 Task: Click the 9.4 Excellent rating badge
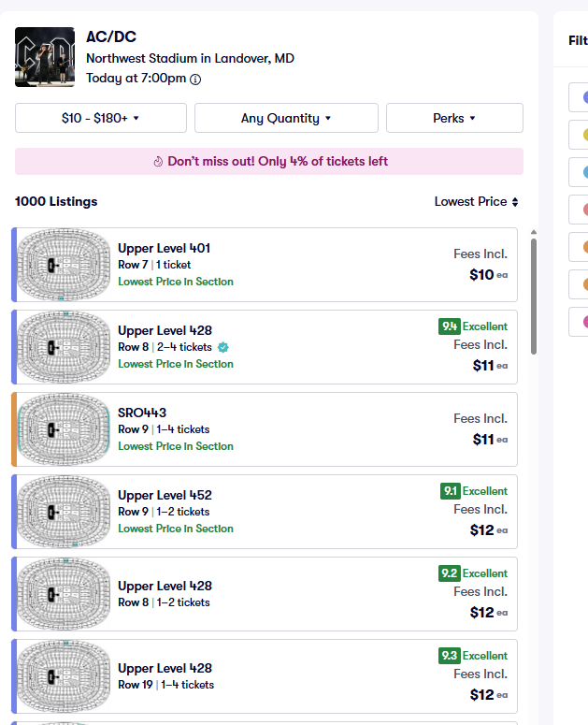(x=473, y=326)
